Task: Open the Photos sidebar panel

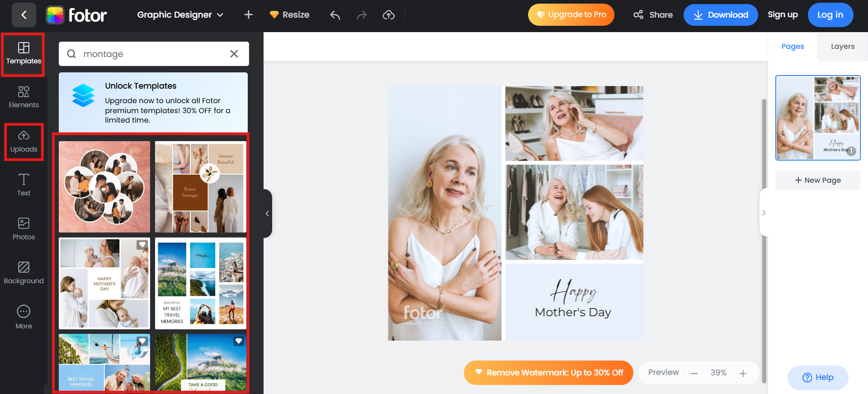Action: [x=24, y=229]
